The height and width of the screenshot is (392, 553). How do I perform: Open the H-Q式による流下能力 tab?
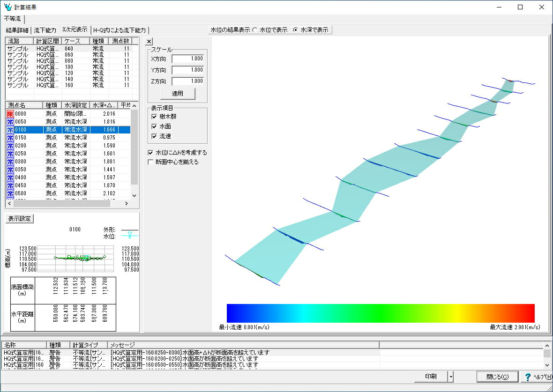click(x=120, y=30)
